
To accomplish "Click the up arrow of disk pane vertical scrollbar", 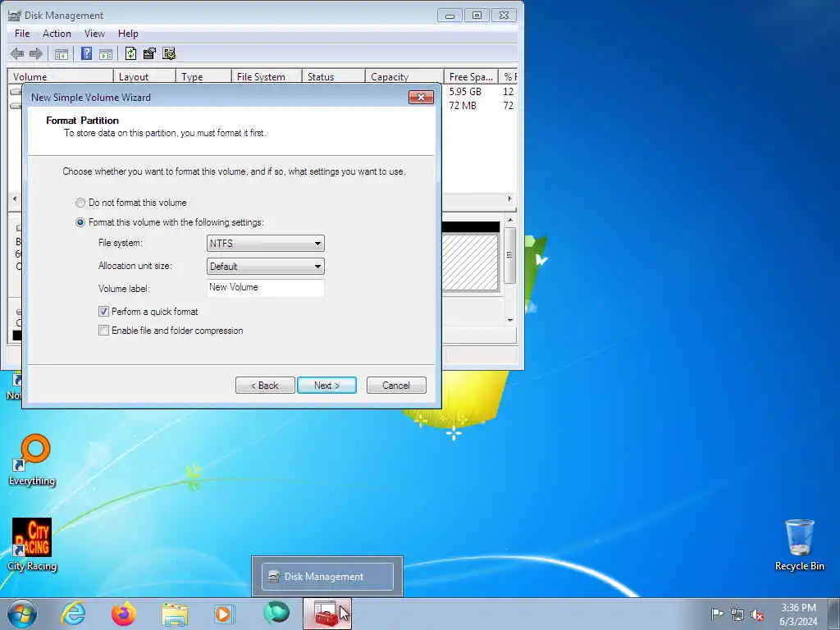I will coord(510,220).
